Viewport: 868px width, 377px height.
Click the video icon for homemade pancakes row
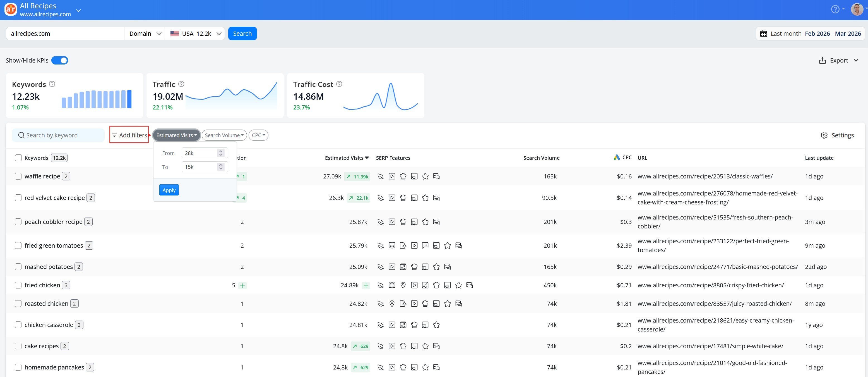(392, 368)
